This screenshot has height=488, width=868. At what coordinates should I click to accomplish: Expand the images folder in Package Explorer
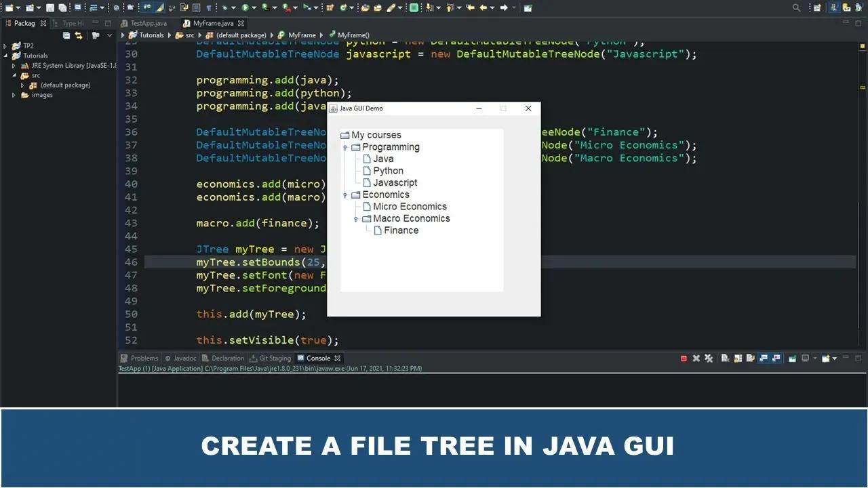pyautogui.click(x=14, y=95)
